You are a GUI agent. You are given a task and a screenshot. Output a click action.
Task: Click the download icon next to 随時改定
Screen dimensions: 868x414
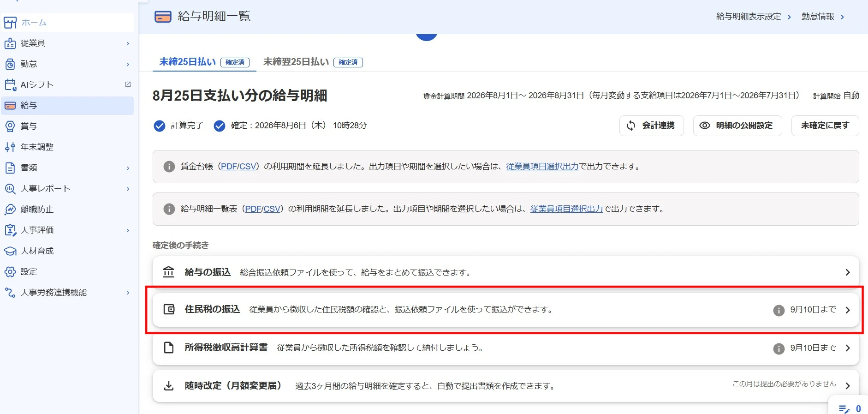coord(169,386)
